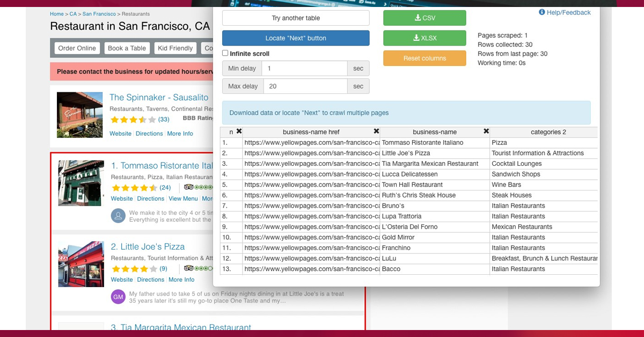Click Tommaso Ristorante storefront thumbnail
This screenshot has height=337, width=644.
(x=81, y=183)
